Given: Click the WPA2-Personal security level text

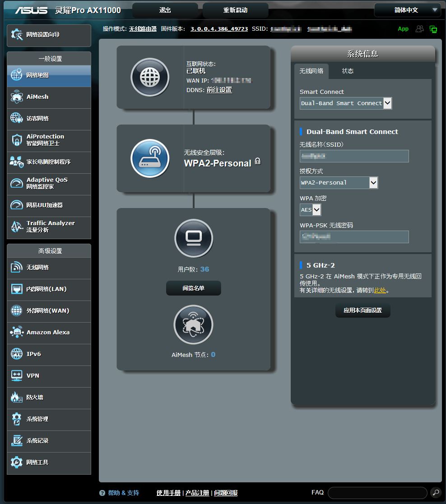Looking at the screenshot, I should [x=218, y=163].
